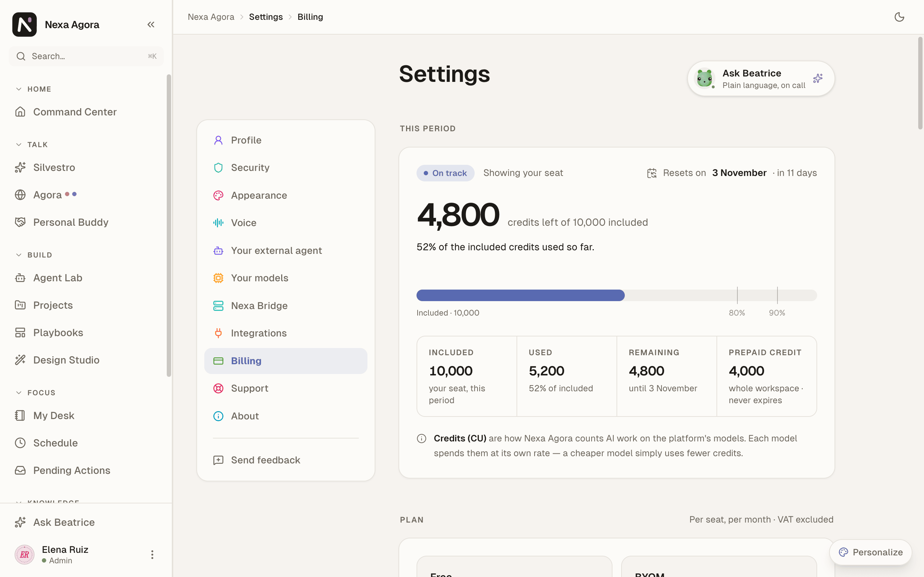Focus the sidebar Search field
Viewport: 924px width, 577px height.
click(86, 56)
